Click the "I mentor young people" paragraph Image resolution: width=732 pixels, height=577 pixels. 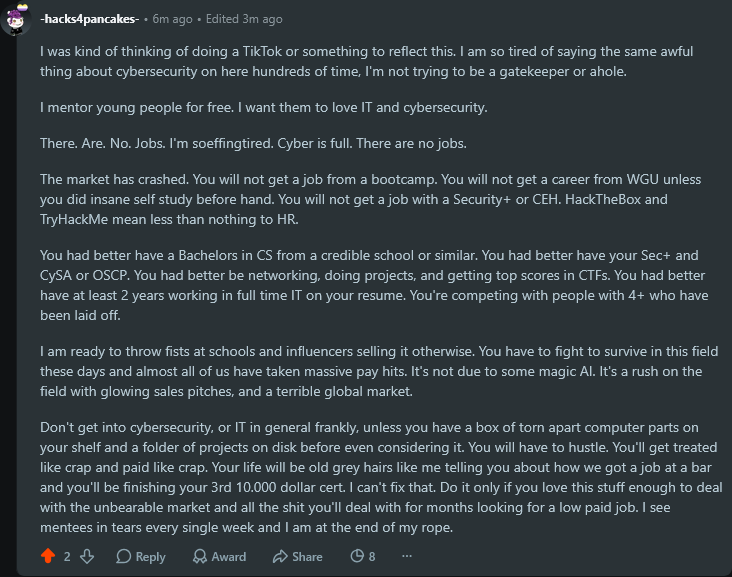pos(264,107)
